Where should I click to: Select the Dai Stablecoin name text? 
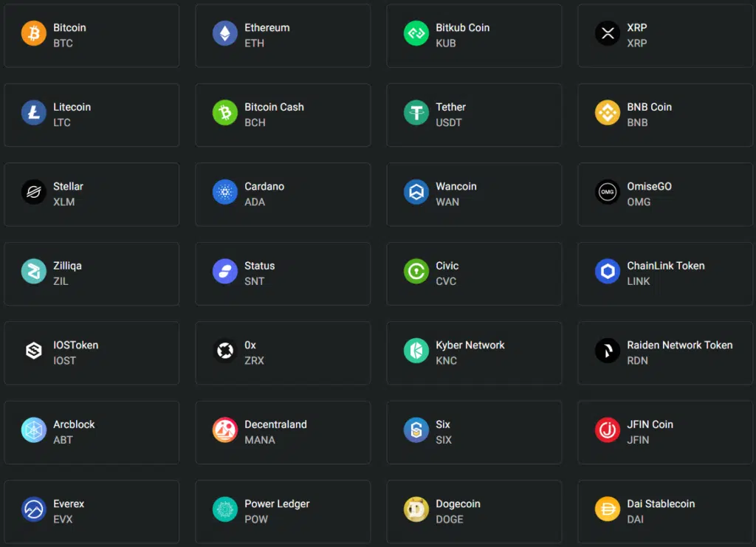click(x=661, y=504)
